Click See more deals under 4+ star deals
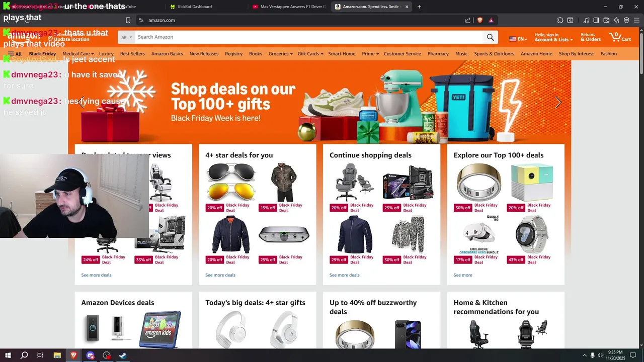The width and height of the screenshot is (644, 362). 220,275
